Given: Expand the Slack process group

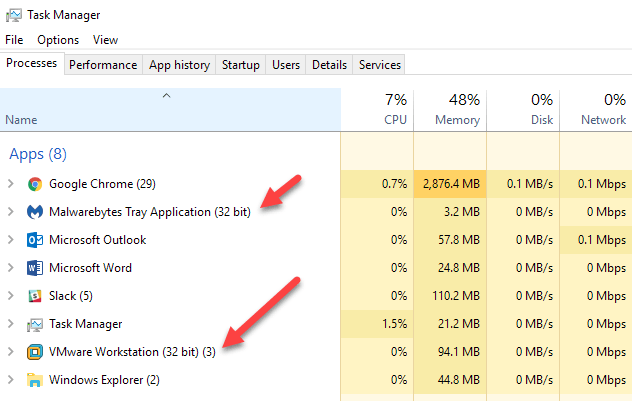Looking at the screenshot, I should [x=10, y=296].
